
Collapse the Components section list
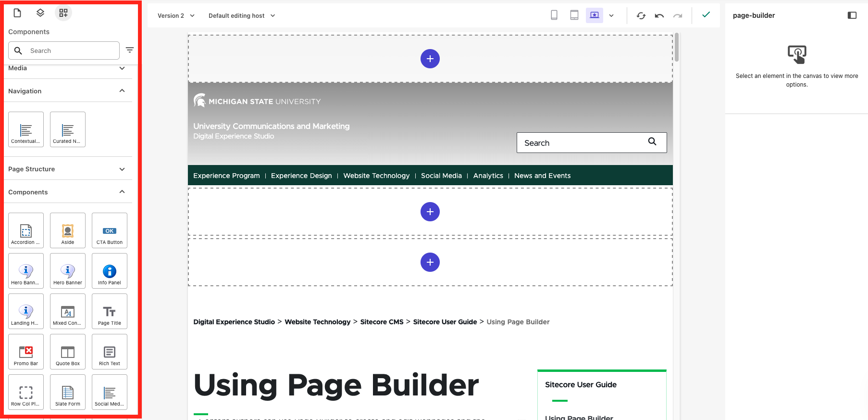pos(68,192)
